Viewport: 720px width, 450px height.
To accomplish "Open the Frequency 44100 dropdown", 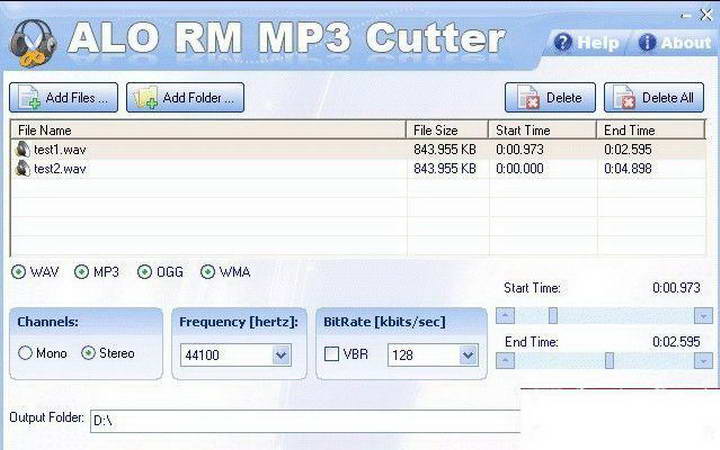I will coord(281,355).
